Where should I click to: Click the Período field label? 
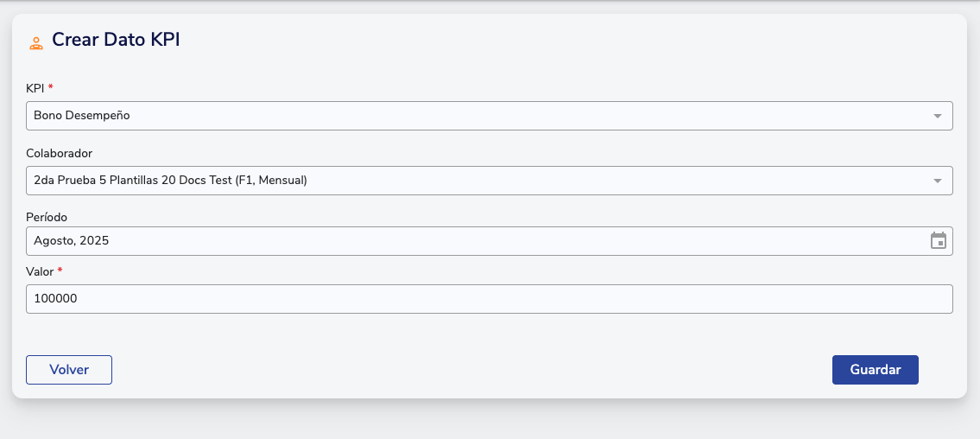47,217
